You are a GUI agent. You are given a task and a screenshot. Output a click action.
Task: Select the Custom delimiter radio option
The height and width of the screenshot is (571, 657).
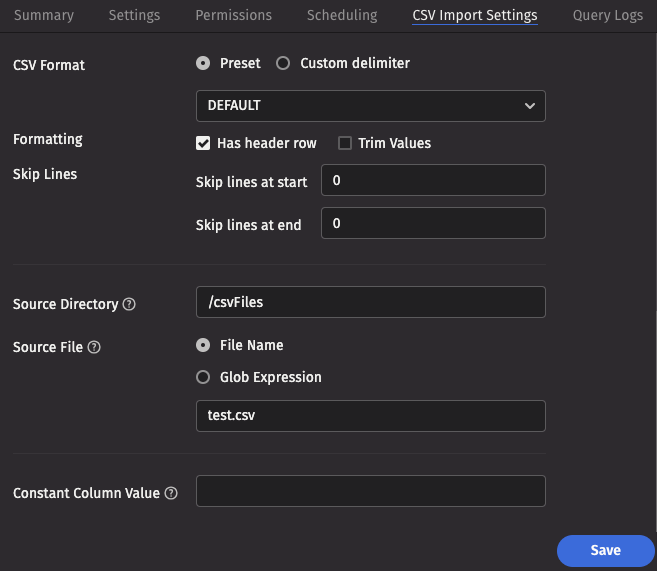(283, 63)
